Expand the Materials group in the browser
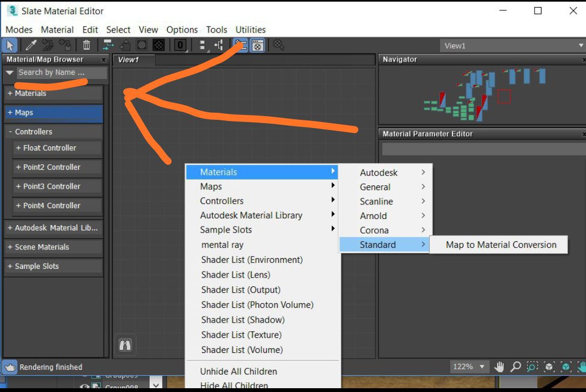 [53, 93]
